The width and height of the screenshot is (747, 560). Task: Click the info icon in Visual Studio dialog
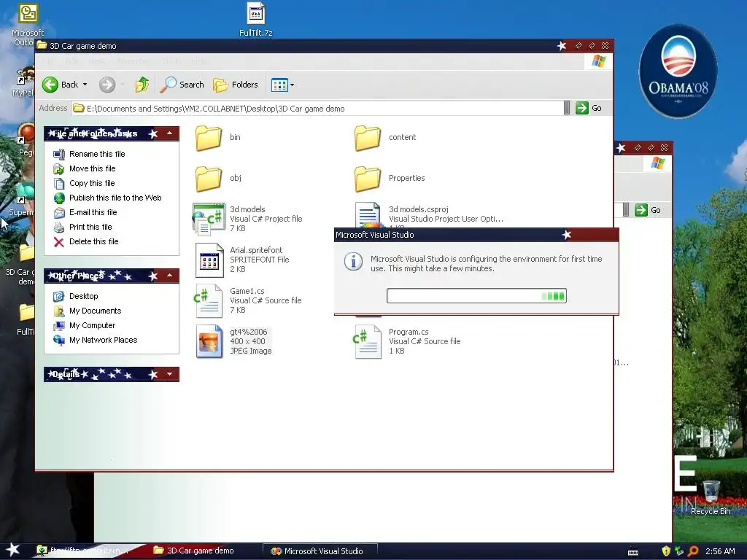click(x=353, y=262)
